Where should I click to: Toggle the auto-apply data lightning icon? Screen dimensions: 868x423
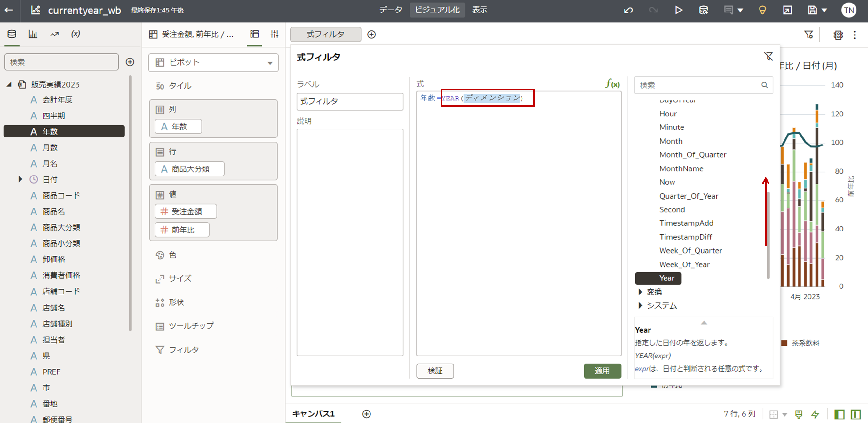[815, 414]
